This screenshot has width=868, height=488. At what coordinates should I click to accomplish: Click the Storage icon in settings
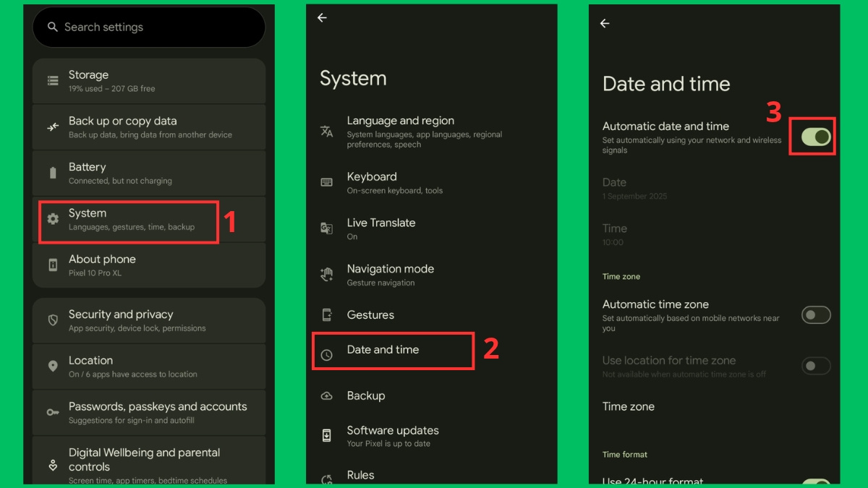(53, 80)
